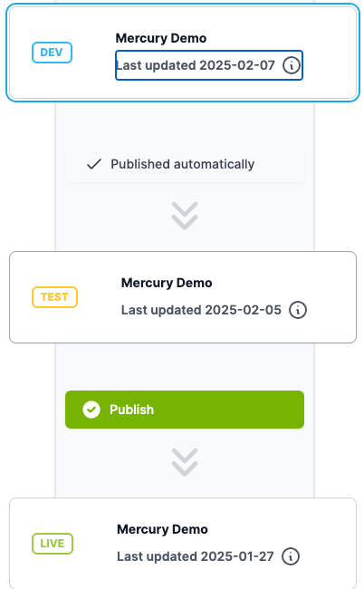Open info icon next to 2025-02-05
Screen dimensions: 364x589
pos(298,310)
